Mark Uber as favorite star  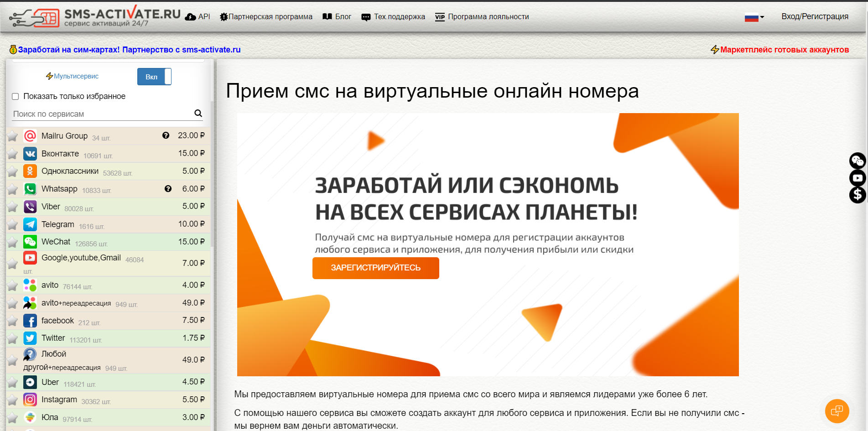pos(13,383)
